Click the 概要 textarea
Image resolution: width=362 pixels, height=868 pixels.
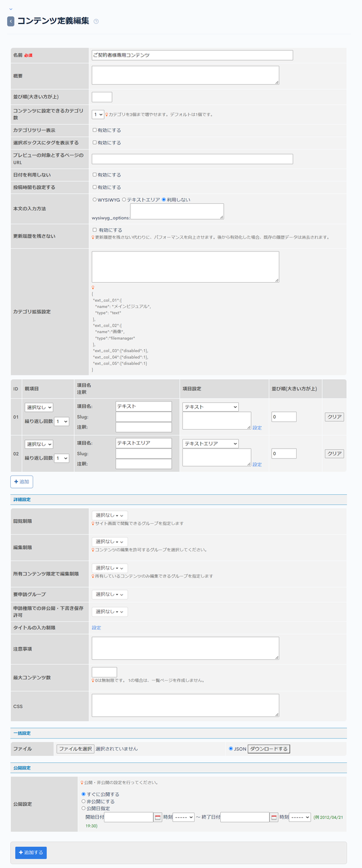[x=185, y=75]
